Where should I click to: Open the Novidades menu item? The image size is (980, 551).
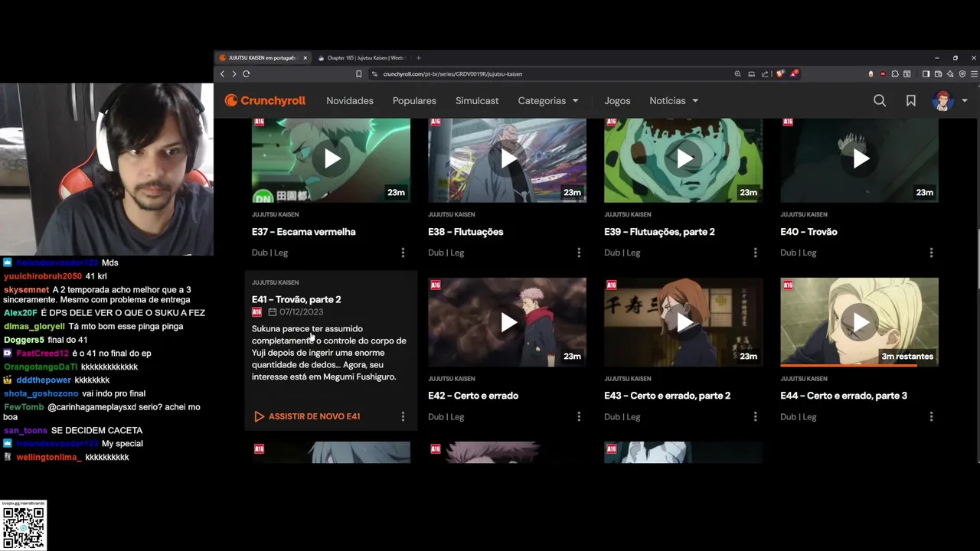point(350,100)
